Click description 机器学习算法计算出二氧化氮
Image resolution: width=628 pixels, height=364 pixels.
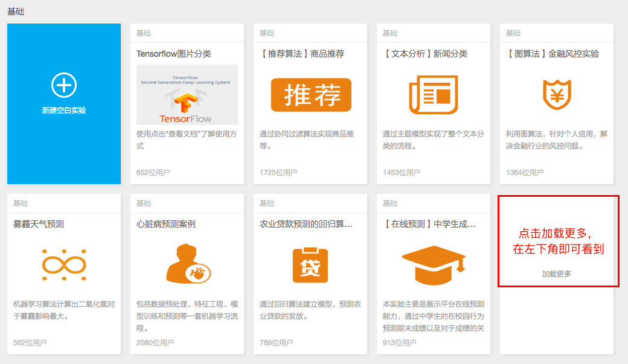tap(64, 310)
